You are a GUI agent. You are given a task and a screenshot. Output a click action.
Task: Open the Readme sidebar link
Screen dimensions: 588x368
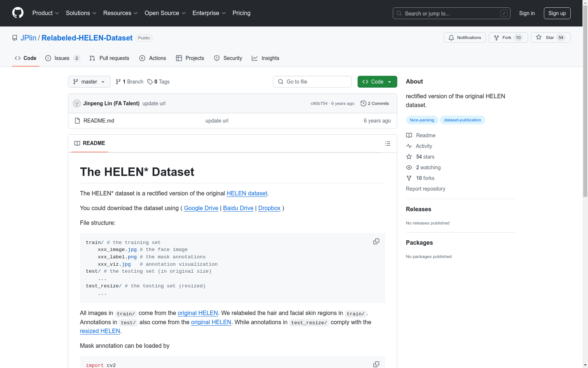tap(421, 135)
